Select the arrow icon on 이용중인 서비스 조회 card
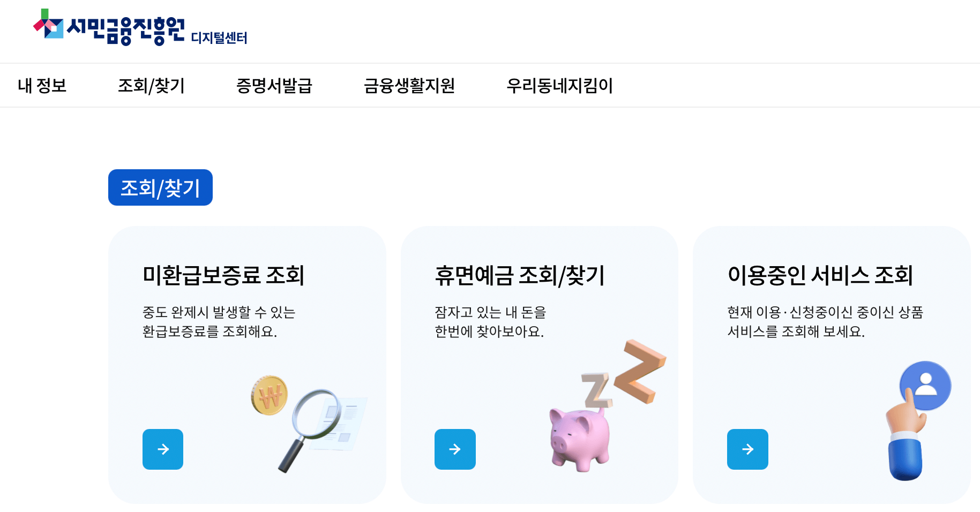 (x=747, y=449)
